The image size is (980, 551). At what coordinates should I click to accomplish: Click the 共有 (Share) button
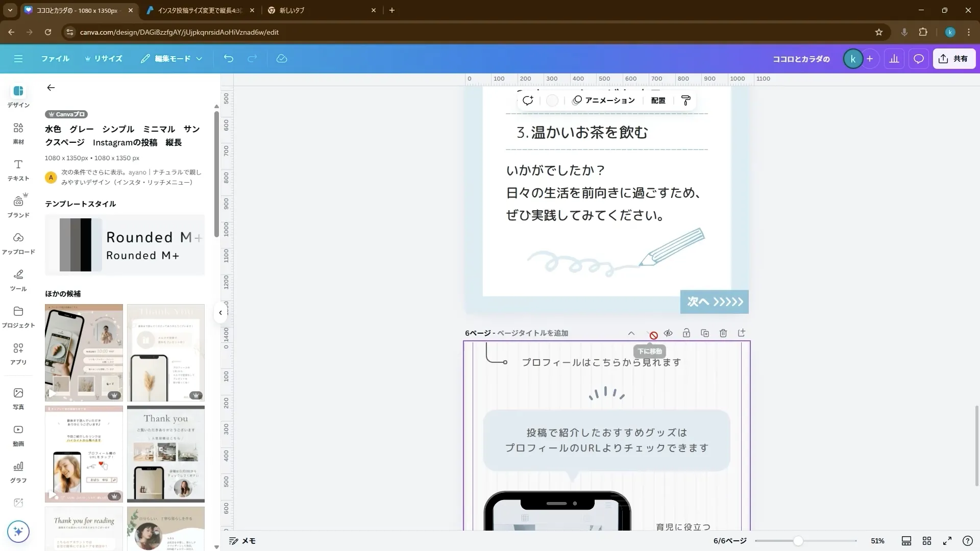(x=954, y=59)
